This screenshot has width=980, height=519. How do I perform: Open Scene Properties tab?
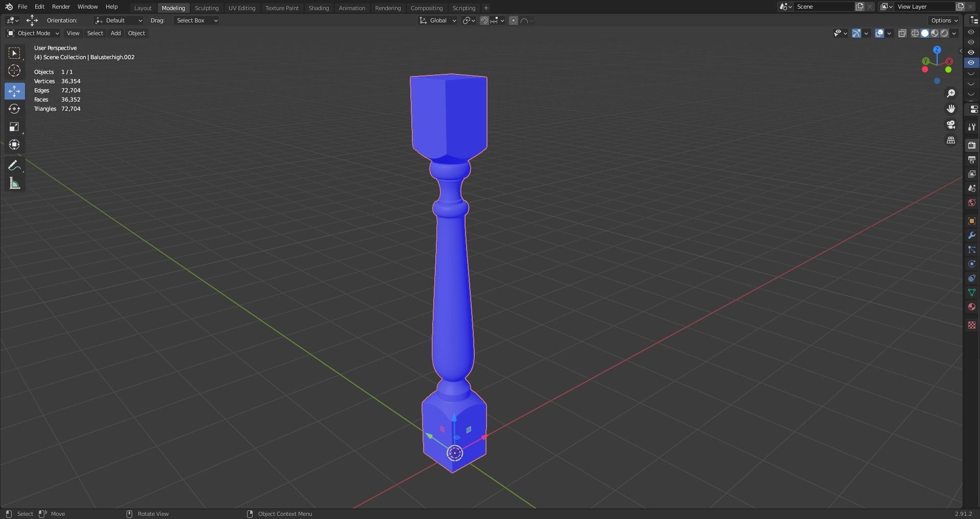[x=972, y=188]
